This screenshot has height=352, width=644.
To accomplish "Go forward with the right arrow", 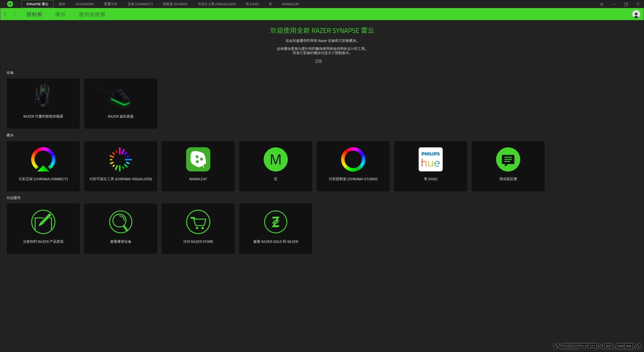I will (15, 14).
